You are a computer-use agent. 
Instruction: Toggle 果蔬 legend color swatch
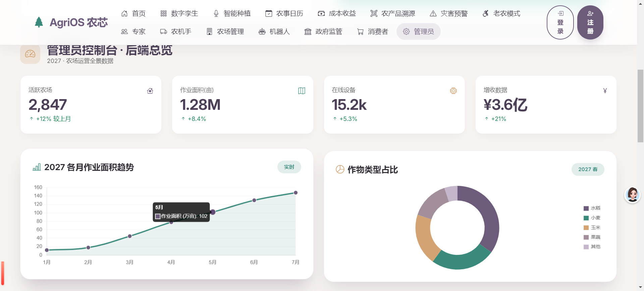click(x=586, y=237)
